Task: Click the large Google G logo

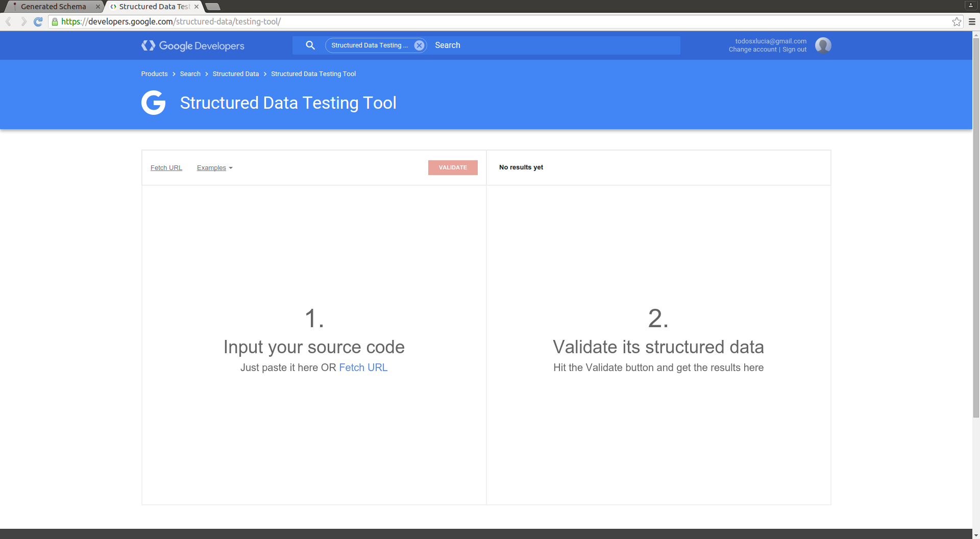Action: pos(153,103)
